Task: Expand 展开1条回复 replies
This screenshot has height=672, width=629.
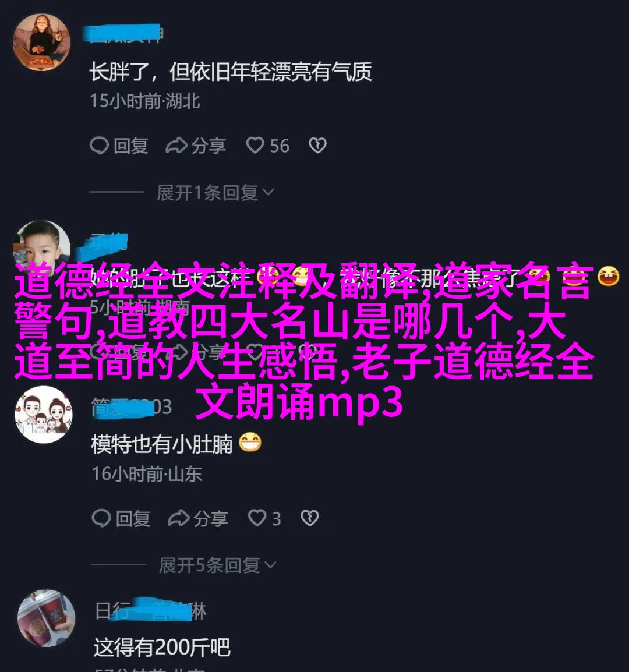Action: point(215,193)
